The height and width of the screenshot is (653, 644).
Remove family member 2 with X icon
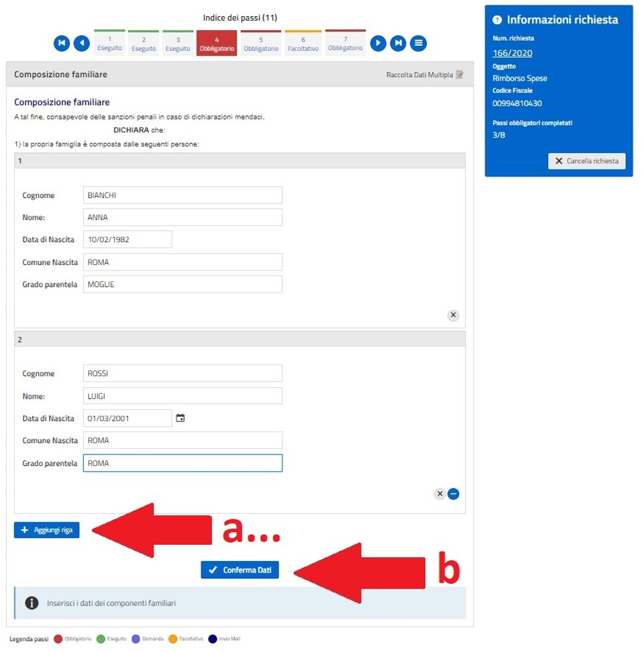[x=440, y=494]
